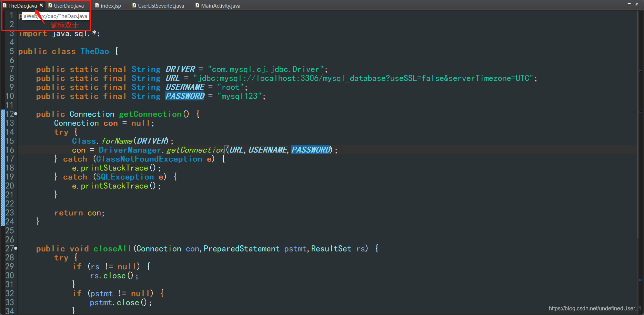
Task: Click the USERNAME constant declaration on line 9
Action: 185,87
